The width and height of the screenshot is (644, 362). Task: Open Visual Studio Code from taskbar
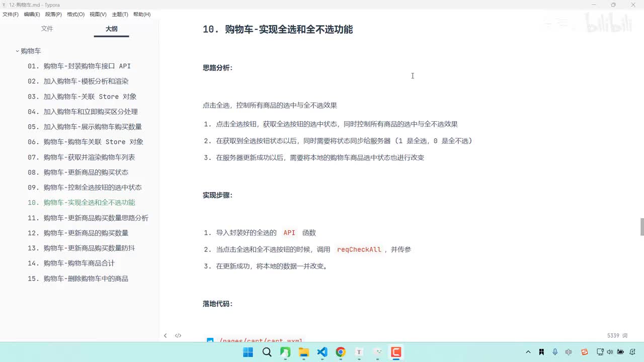click(x=323, y=352)
